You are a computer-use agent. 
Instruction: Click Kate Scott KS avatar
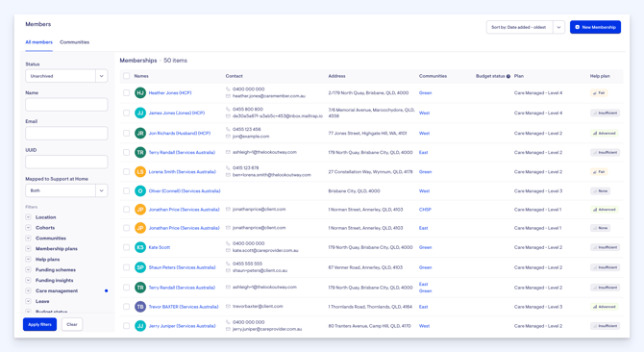coord(140,247)
